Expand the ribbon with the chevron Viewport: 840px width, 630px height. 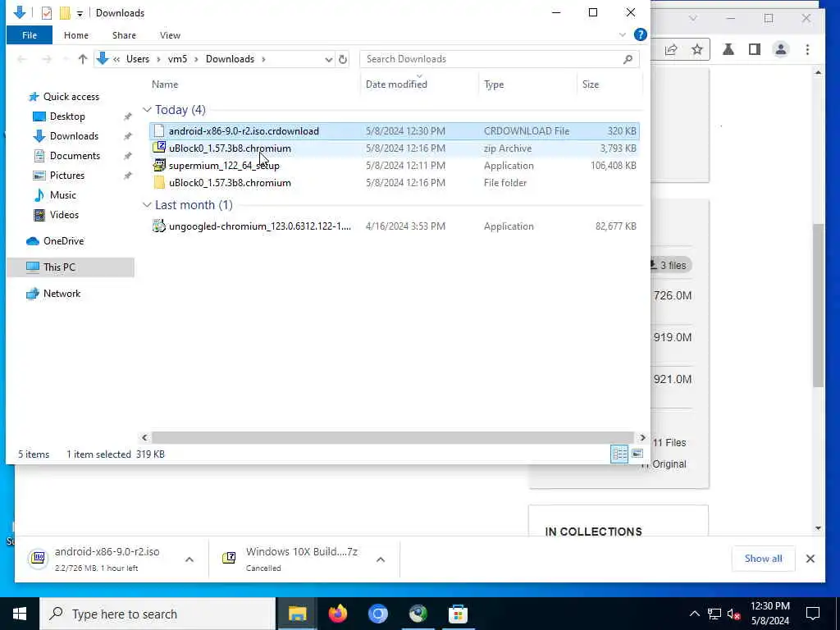(x=623, y=34)
